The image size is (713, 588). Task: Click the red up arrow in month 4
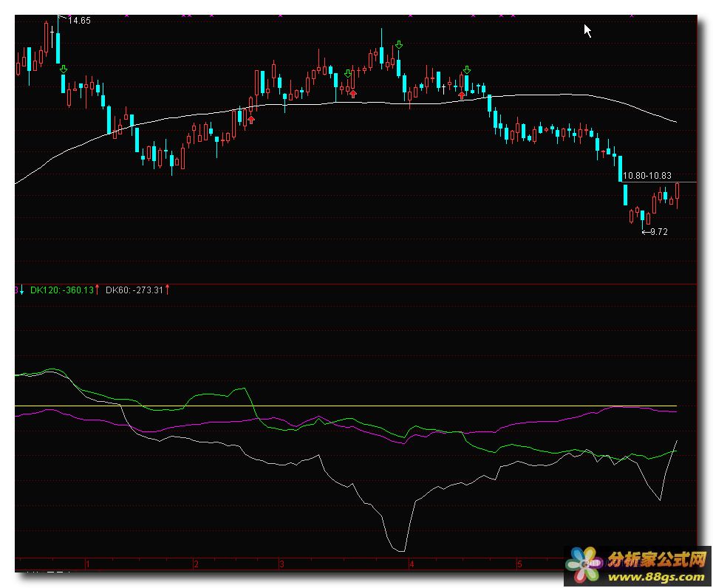(x=462, y=95)
